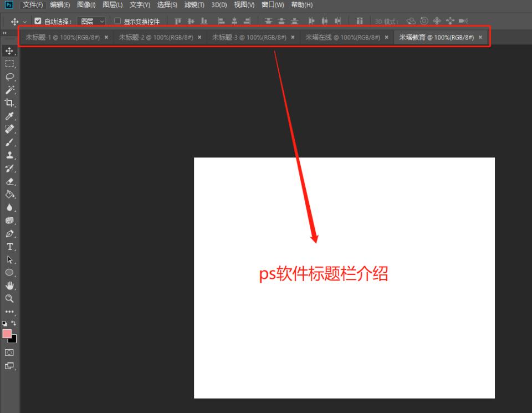Select the Horizontal Type tool
The height and width of the screenshot is (413, 532).
coord(9,246)
